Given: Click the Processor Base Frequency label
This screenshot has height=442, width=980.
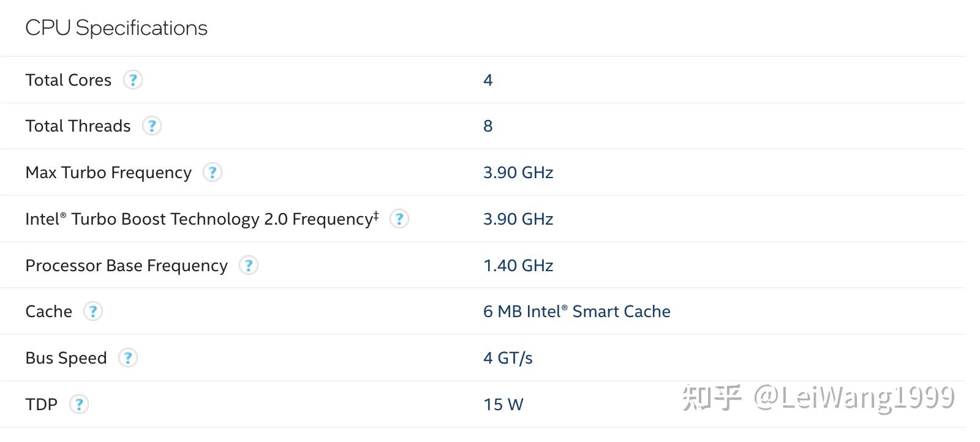Looking at the screenshot, I should tap(126, 266).
